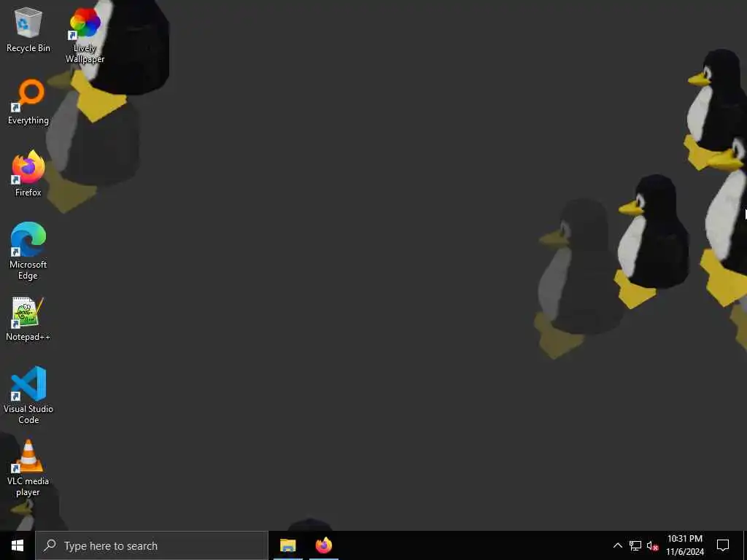Open the Action Center notifications icon
747x560 pixels.
coord(723,545)
